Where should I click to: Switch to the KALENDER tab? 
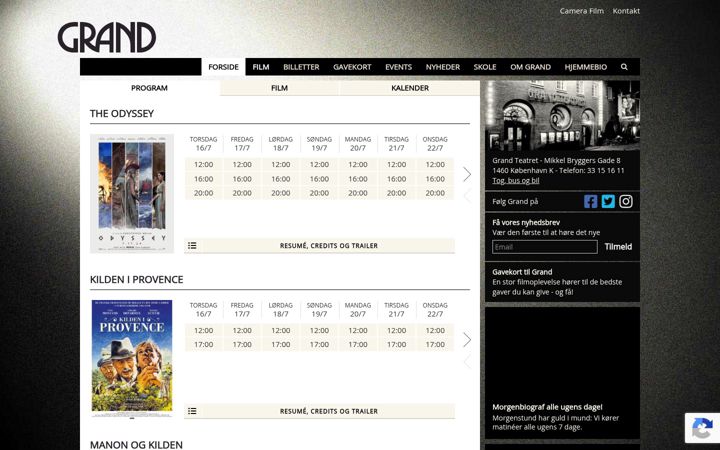[x=410, y=88]
